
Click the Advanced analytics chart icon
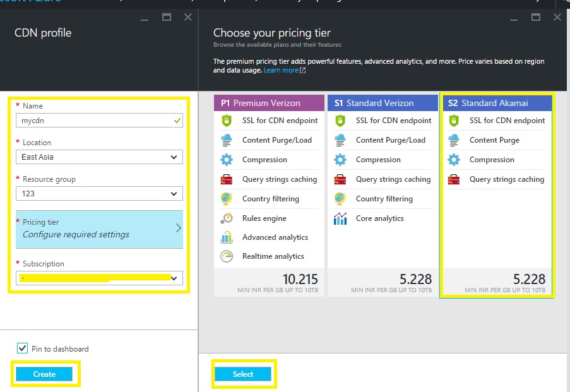tap(227, 237)
